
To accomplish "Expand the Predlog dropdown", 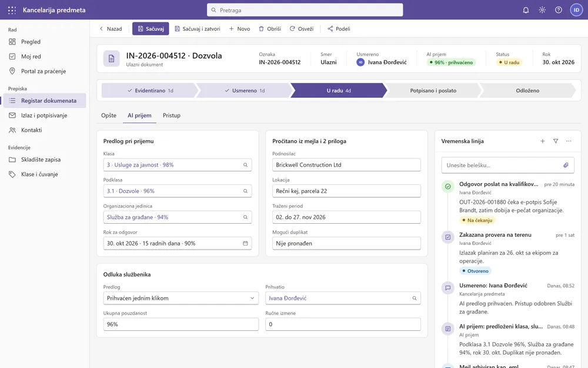I will [x=181, y=298].
